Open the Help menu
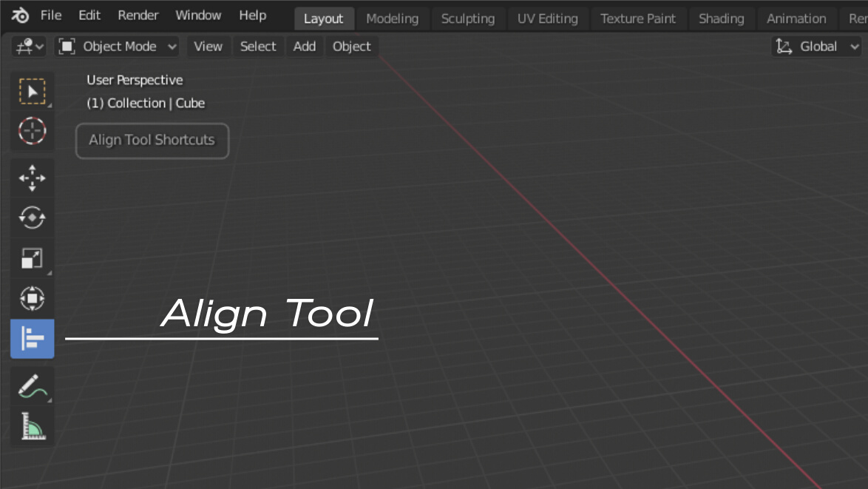The width and height of the screenshot is (868, 489). tap(252, 15)
